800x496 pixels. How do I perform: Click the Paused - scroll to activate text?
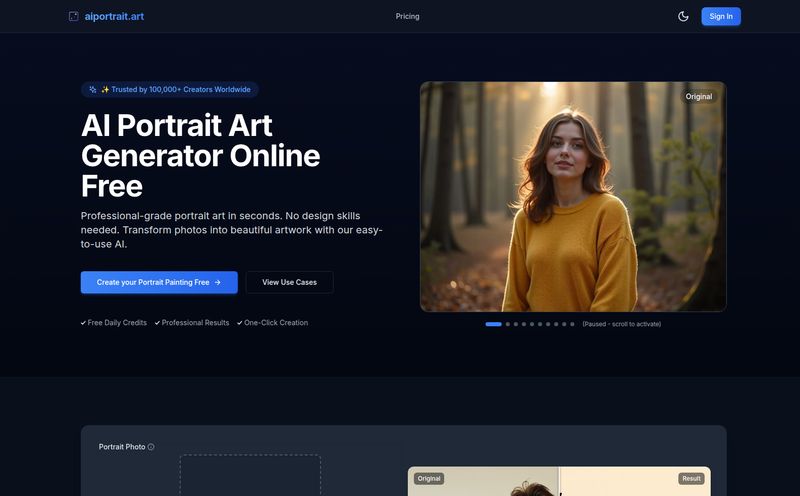[621, 324]
